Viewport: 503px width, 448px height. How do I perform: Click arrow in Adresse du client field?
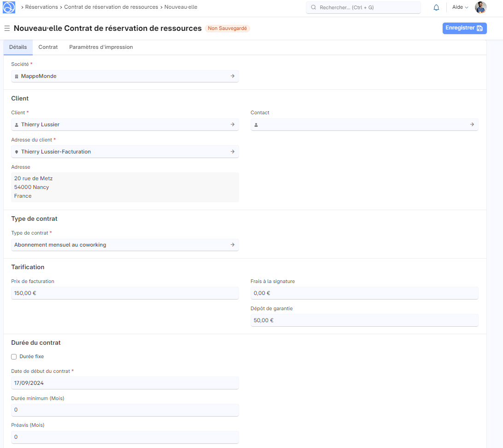[233, 152]
